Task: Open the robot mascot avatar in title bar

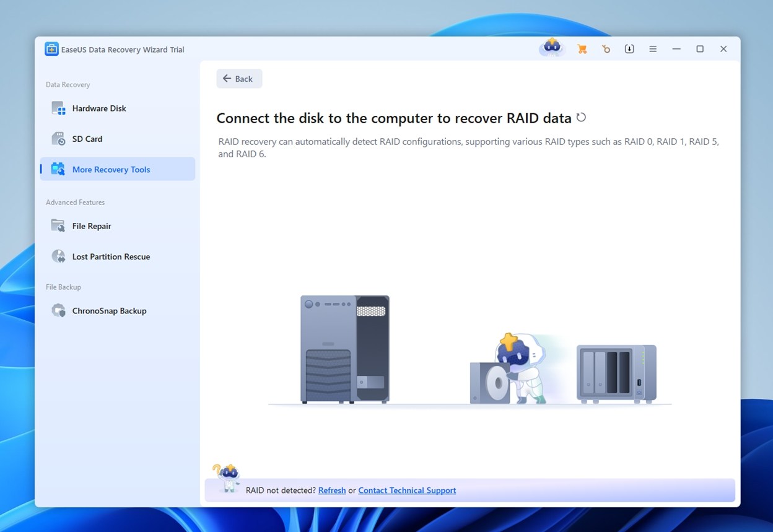Action: [552, 48]
